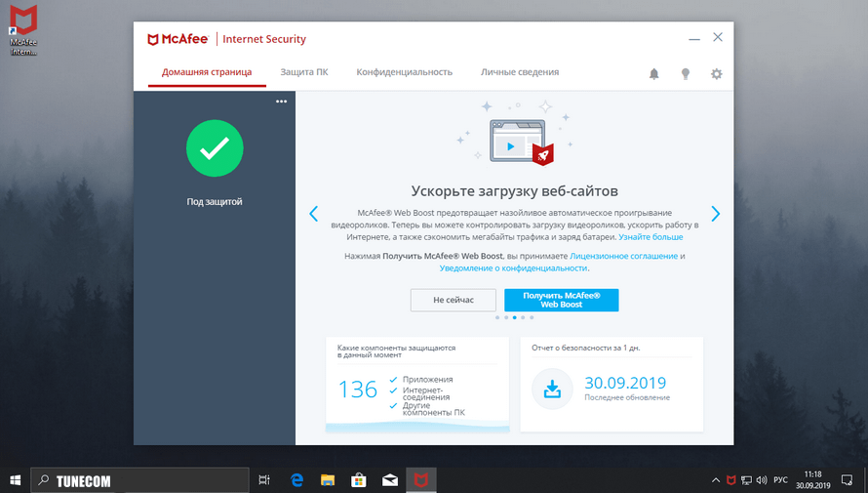
Task: Click the lightbulb tips icon
Action: (x=686, y=73)
